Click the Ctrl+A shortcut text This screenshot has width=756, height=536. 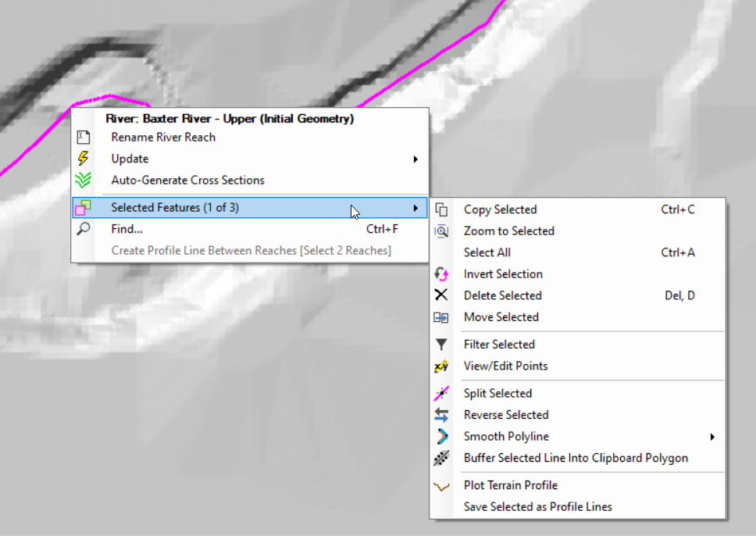(678, 252)
